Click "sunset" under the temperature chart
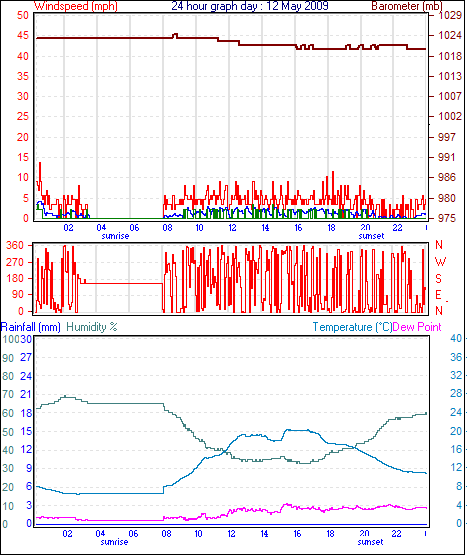This screenshot has height=559, width=467. [370, 542]
